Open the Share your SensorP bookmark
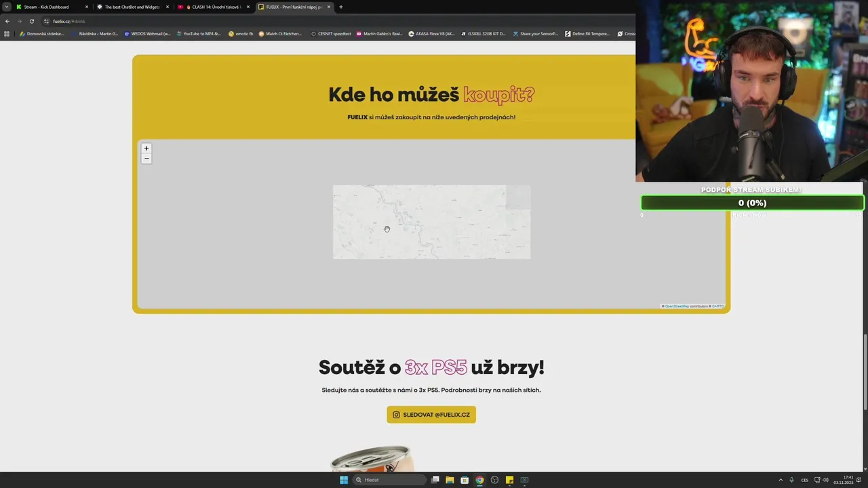The width and height of the screenshot is (868, 488). [x=536, y=33]
